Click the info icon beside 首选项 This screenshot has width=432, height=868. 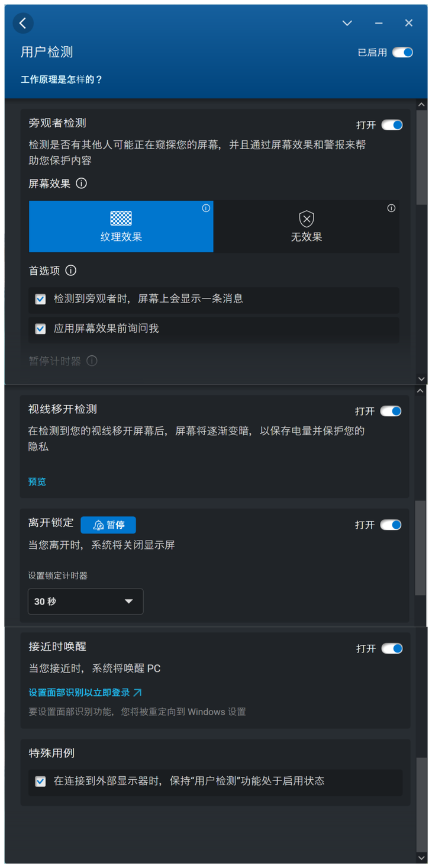pos(71,271)
